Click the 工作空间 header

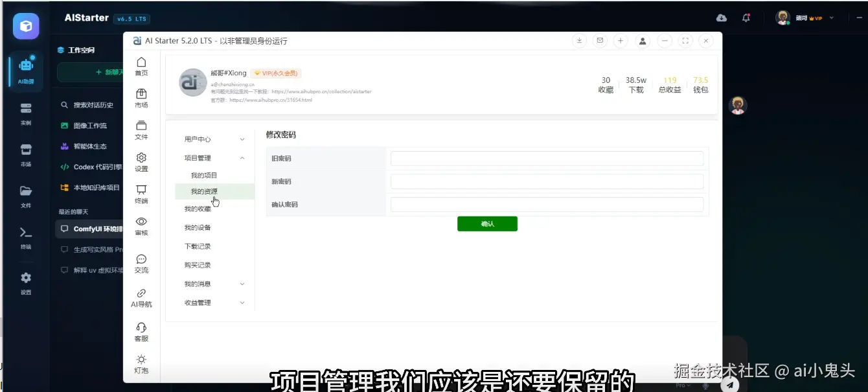click(x=76, y=50)
